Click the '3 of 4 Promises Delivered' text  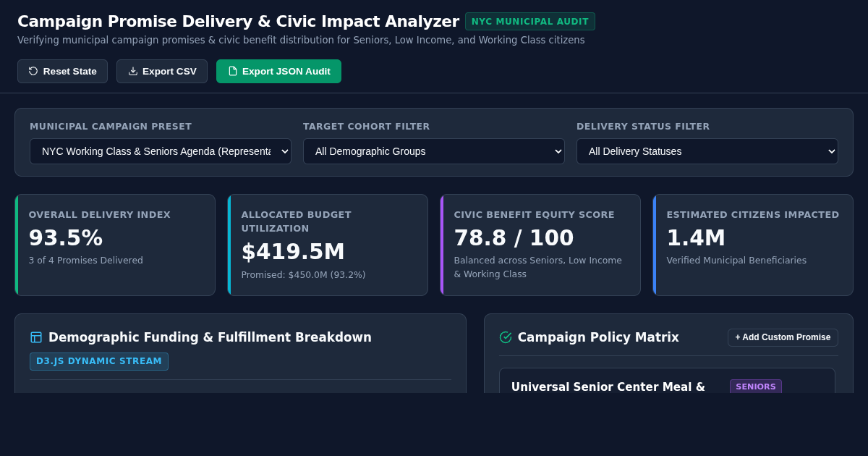tap(86, 261)
